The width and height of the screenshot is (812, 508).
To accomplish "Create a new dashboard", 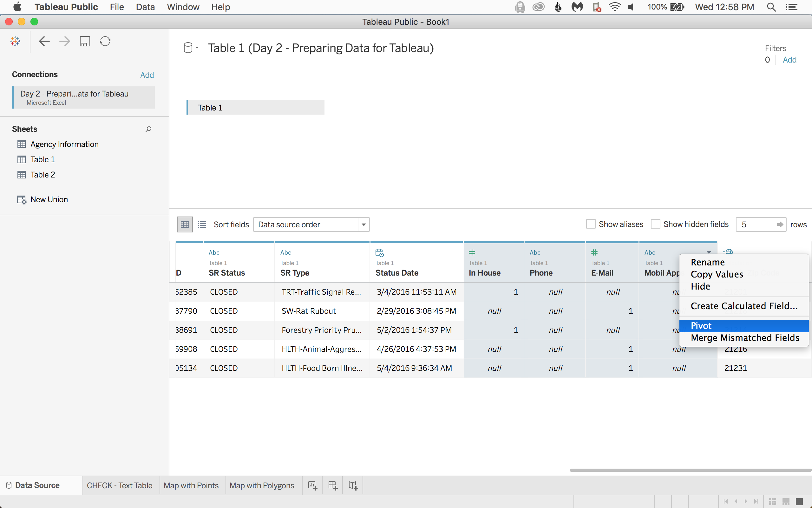I will pyautogui.click(x=332, y=485).
